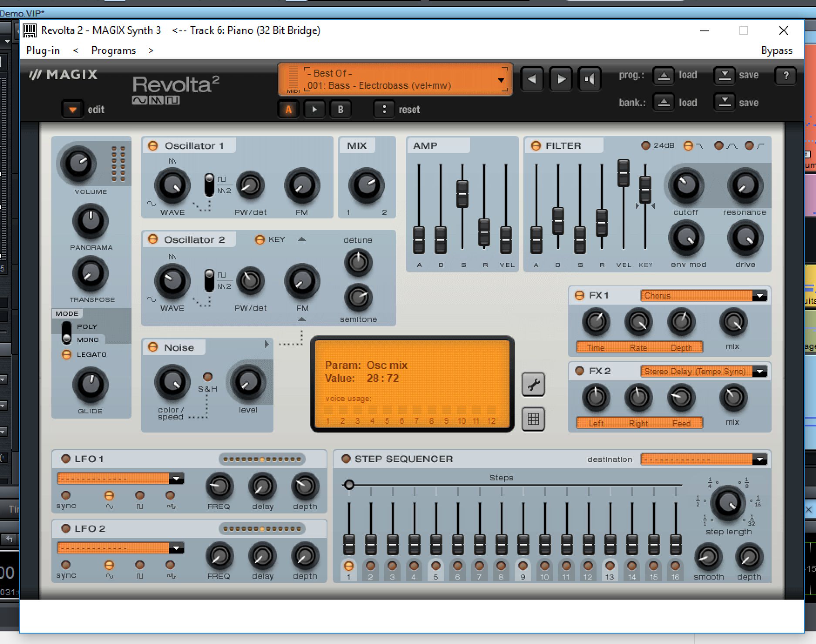Click the Oscillator 2 KEY up arrow

[x=301, y=239]
